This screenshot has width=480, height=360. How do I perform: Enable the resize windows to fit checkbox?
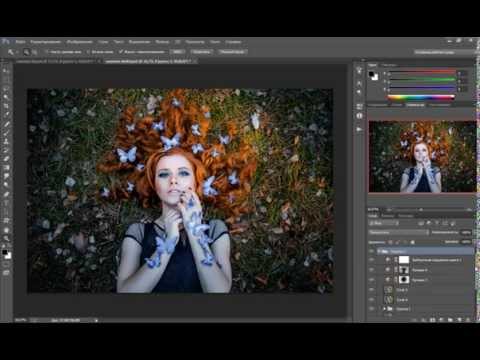tap(47, 52)
